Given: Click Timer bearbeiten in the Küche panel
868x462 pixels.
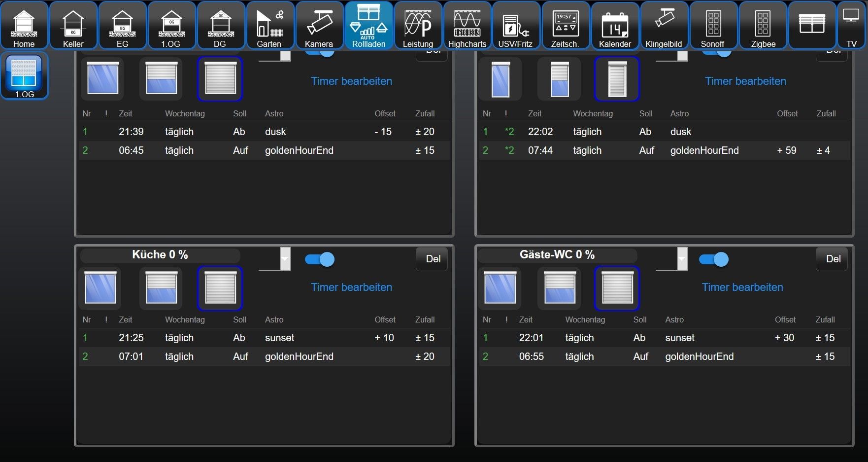Looking at the screenshot, I should tap(352, 287).
